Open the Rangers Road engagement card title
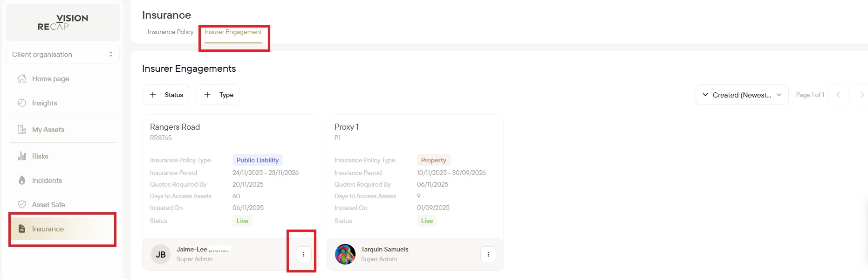This screenshot has height=279, width=868. tap(175, 127)
